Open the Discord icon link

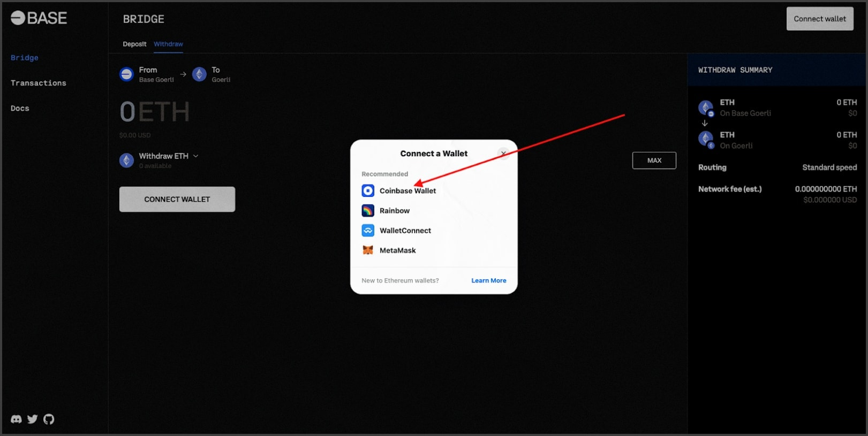tap(16, 419)
